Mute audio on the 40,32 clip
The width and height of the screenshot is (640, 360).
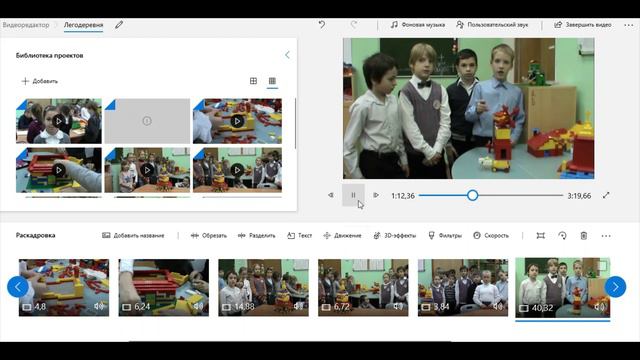point(599,307)
